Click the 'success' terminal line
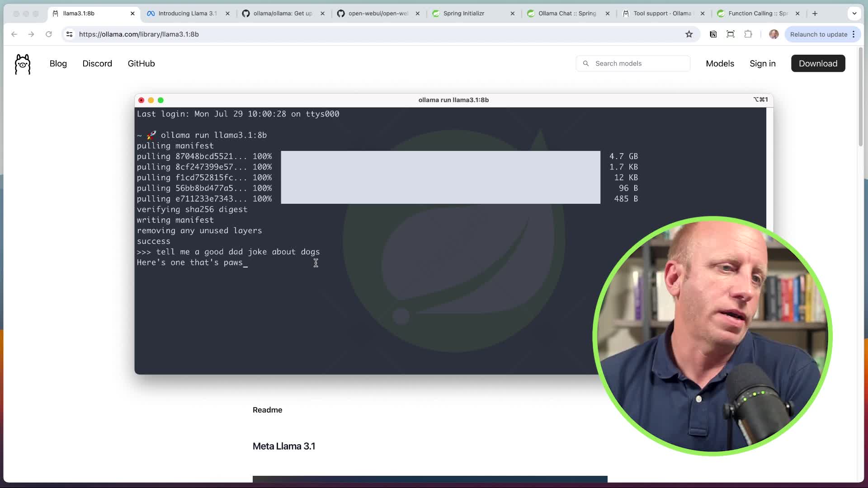 click(x=154, y=241)
